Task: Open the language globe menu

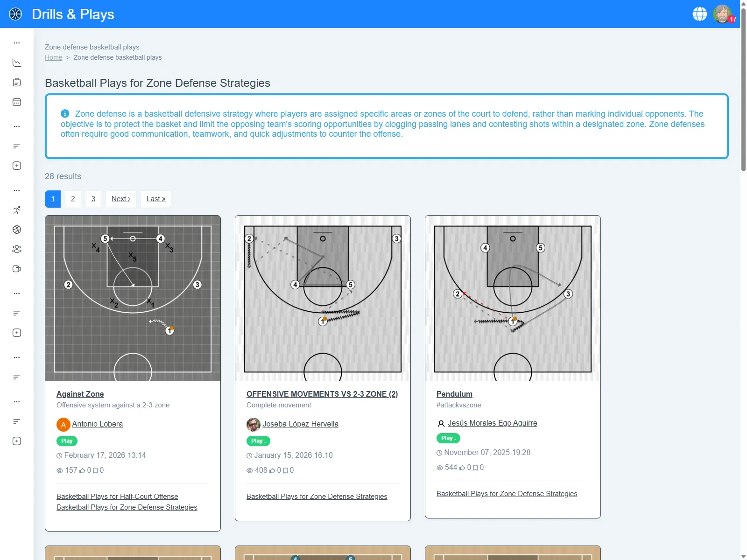Action: (699, 14)
